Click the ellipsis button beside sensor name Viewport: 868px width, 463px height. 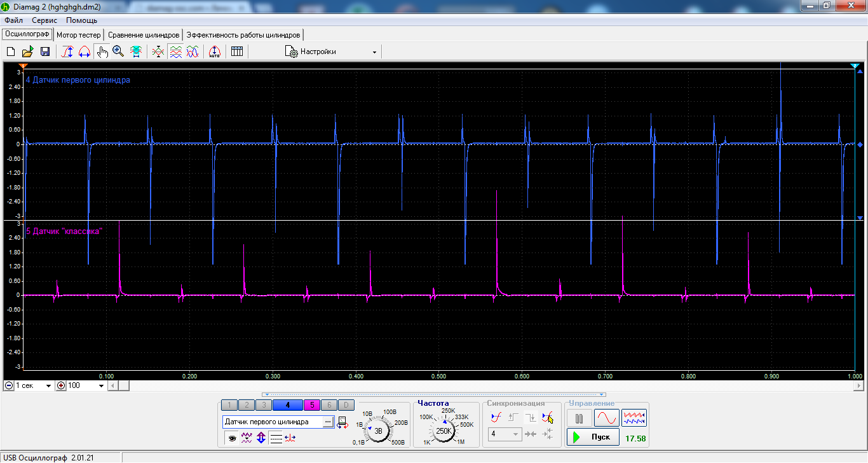coord(329,422)
